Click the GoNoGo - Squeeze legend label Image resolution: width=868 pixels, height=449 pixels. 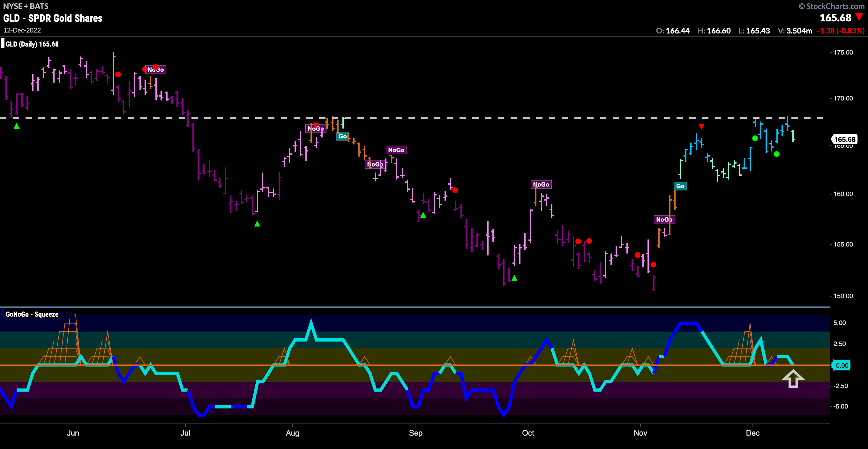(x=32, y=314)
